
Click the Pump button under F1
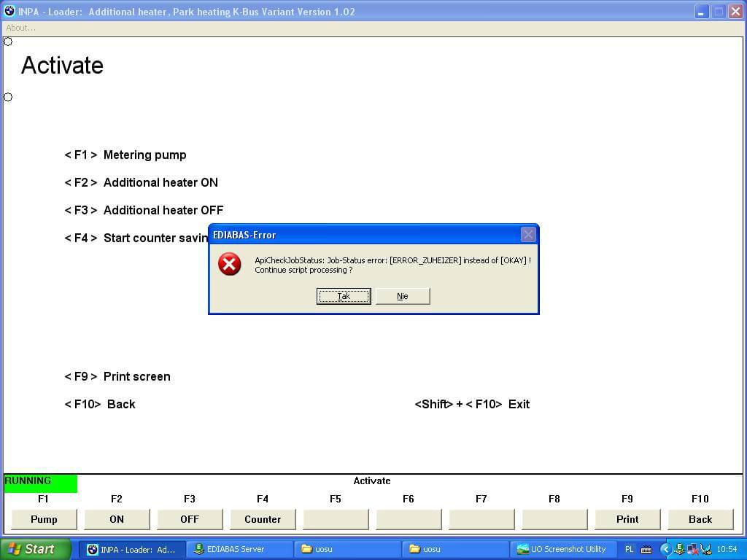click(x=44, y=519)
